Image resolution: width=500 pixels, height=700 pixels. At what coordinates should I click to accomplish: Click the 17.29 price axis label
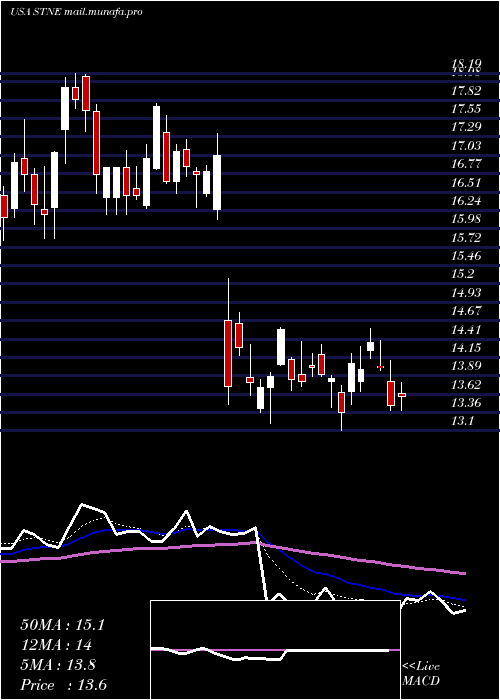[466, 128]
